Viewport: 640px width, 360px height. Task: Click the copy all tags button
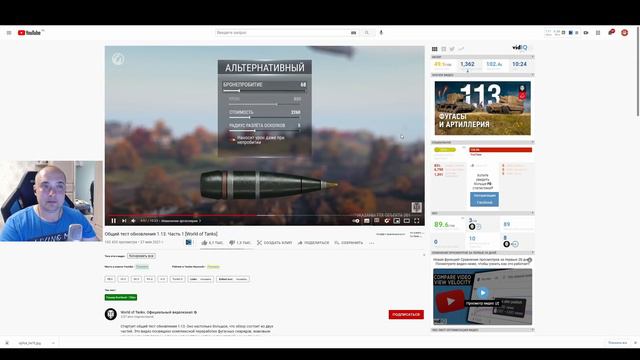coord(141,256)
